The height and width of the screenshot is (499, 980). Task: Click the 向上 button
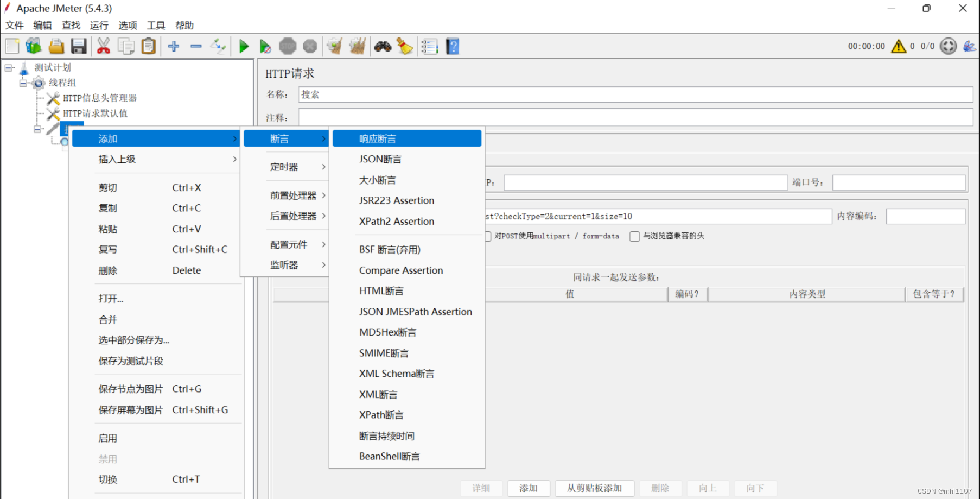coord(708,488)
